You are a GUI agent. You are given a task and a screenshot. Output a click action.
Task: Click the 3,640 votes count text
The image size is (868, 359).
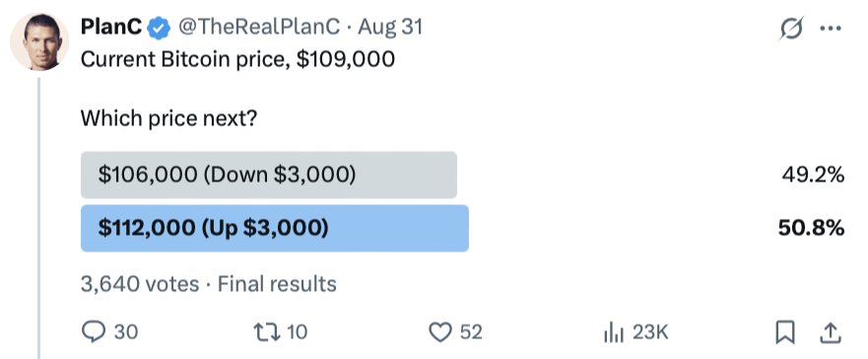pos(140,284)
